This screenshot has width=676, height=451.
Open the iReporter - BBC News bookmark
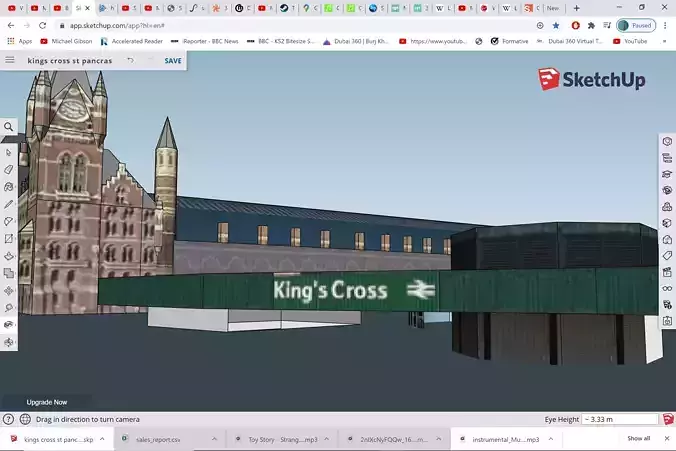coord(205,41)
